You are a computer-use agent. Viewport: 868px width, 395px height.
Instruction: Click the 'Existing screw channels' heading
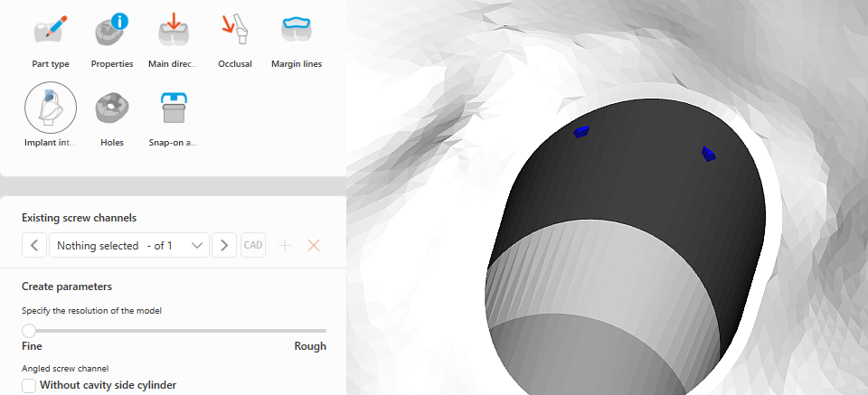[80, 218]
